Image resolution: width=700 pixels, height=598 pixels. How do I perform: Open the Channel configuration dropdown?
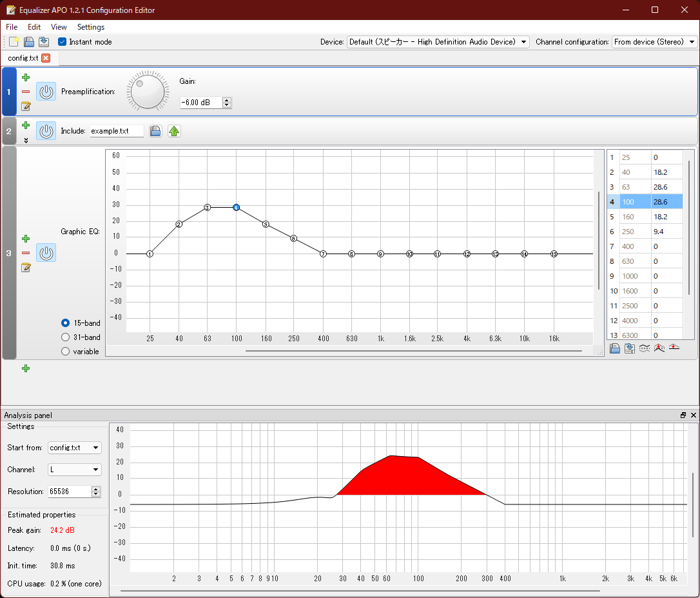tap(654, 42)
